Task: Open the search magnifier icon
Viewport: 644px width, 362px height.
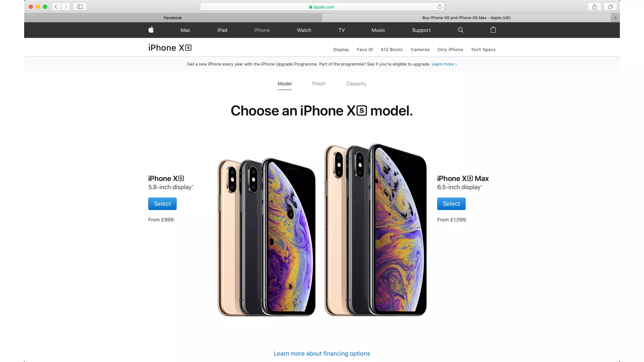Action: (461, 30)
